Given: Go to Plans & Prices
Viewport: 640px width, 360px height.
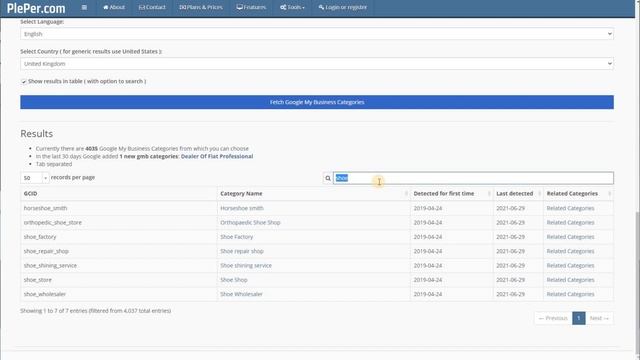Looking at the screenshot, I should [201, 7].
